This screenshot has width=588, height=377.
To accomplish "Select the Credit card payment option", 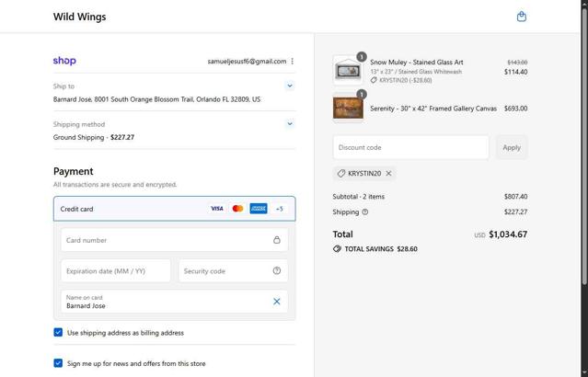I will click(174, 209).
